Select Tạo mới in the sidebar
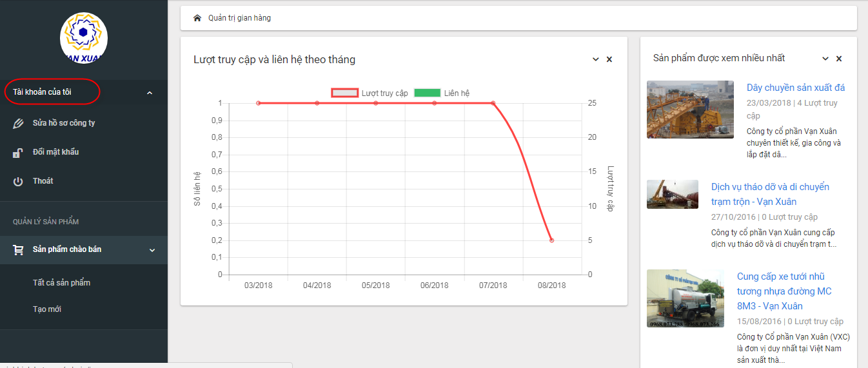Screen dimensions: 868x368 [x=47, y=309]
